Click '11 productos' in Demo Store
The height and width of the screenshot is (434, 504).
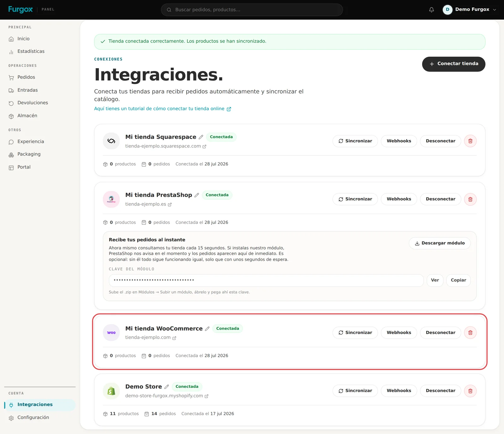(121, 414)
